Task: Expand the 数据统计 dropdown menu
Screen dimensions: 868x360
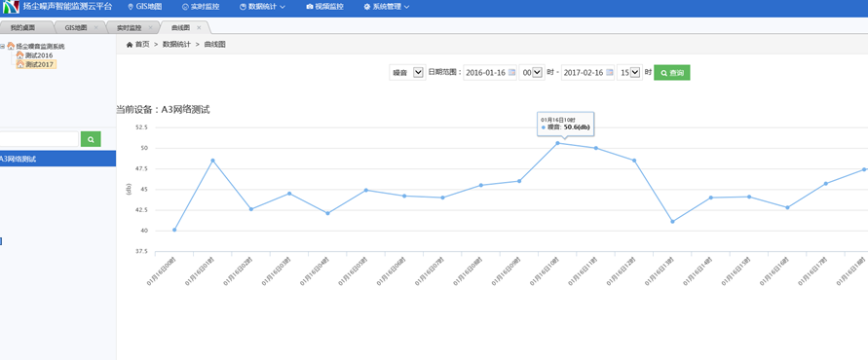Action: 263,7
